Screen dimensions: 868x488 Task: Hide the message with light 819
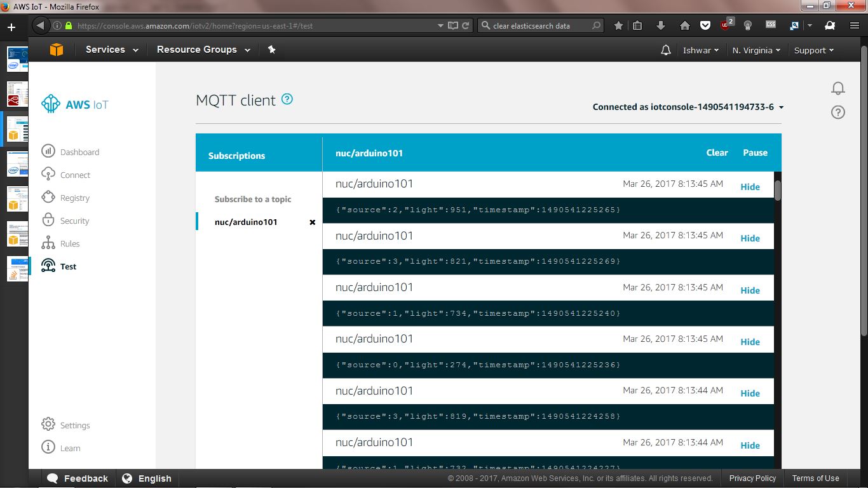click(x=750, y=393)
